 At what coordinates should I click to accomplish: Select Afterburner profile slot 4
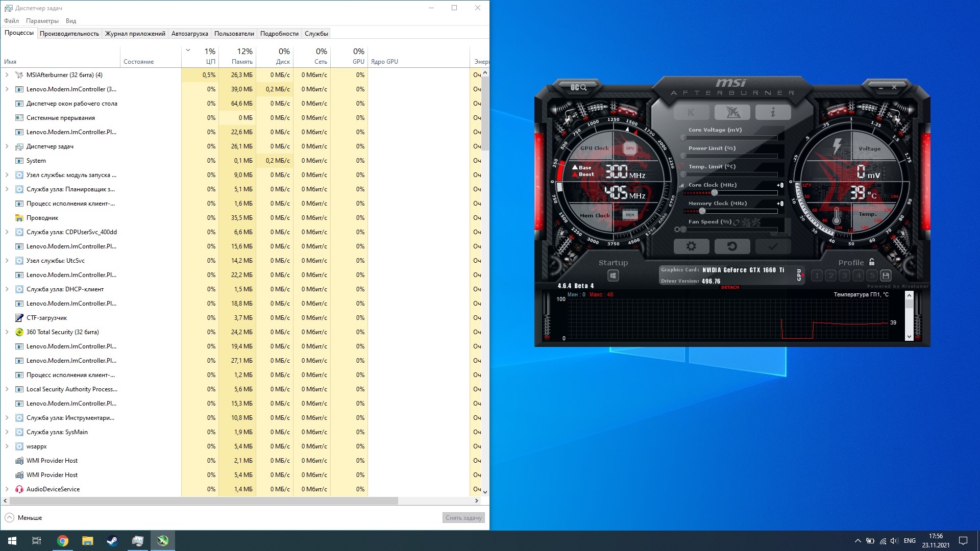tap(858, 275)
